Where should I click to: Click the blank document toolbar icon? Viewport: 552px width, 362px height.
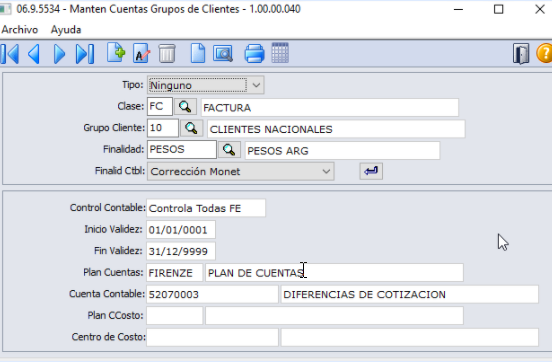coord(198,54)
